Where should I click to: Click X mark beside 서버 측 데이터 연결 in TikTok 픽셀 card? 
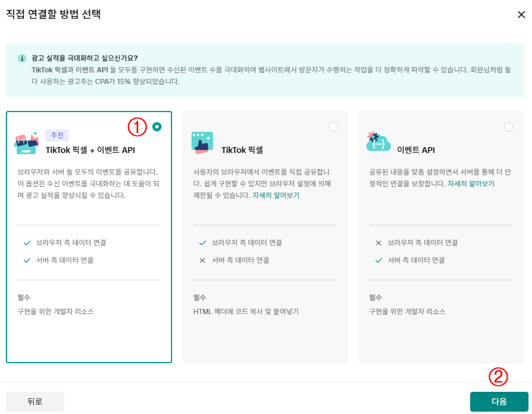coord(202,260)
